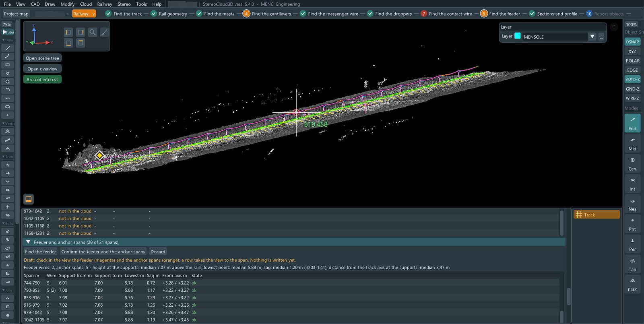This screenshot has height=324, width=644.
Task: Toggle OSNAP object snap
Action: (632, 42)
